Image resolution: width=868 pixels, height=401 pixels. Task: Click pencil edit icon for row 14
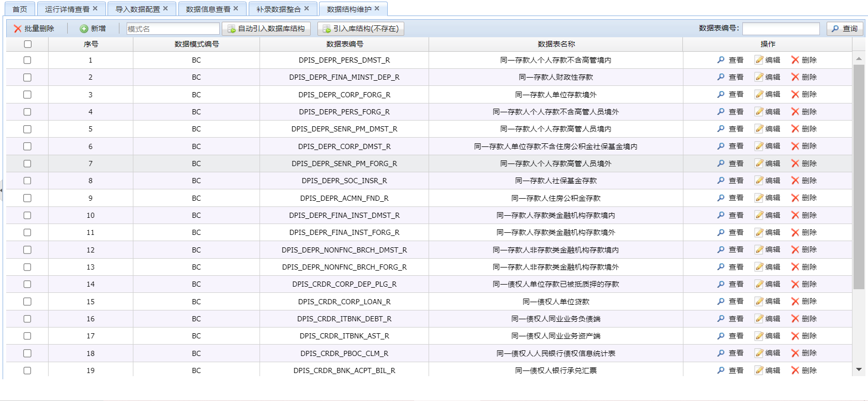click(x=759, y=284)
